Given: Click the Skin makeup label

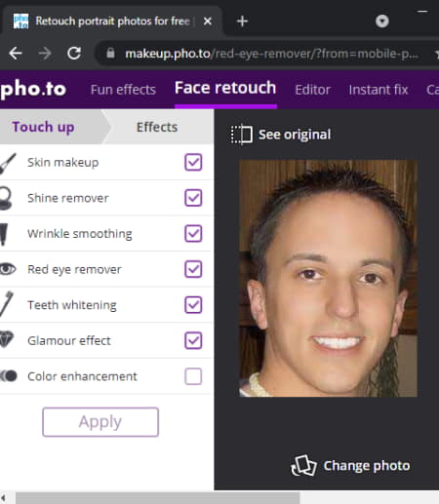Looking at the screenshot, I should pos(62,162).
